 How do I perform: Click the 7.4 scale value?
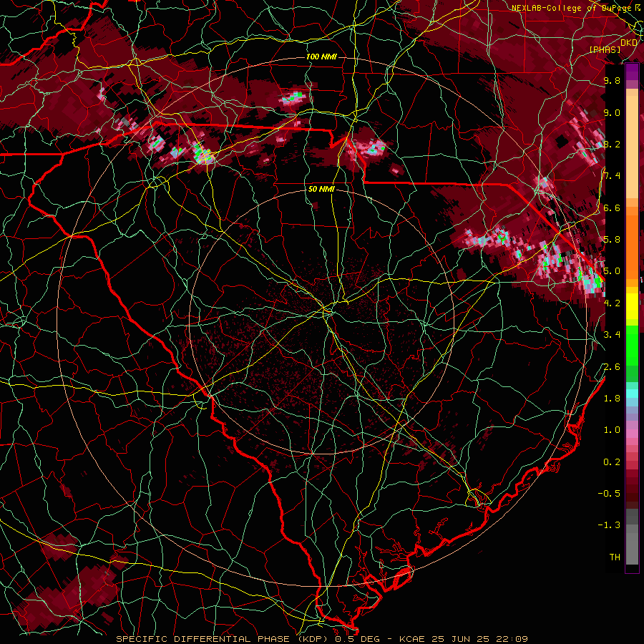(612, 176)
